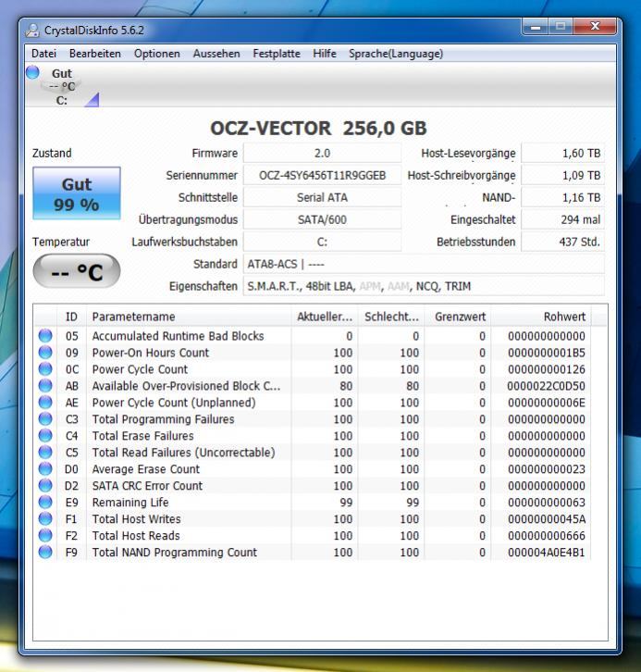The width and height of the screenshot is (641, 672).
Task: Open the Optionen menu
Action: (x=156, y=54)
